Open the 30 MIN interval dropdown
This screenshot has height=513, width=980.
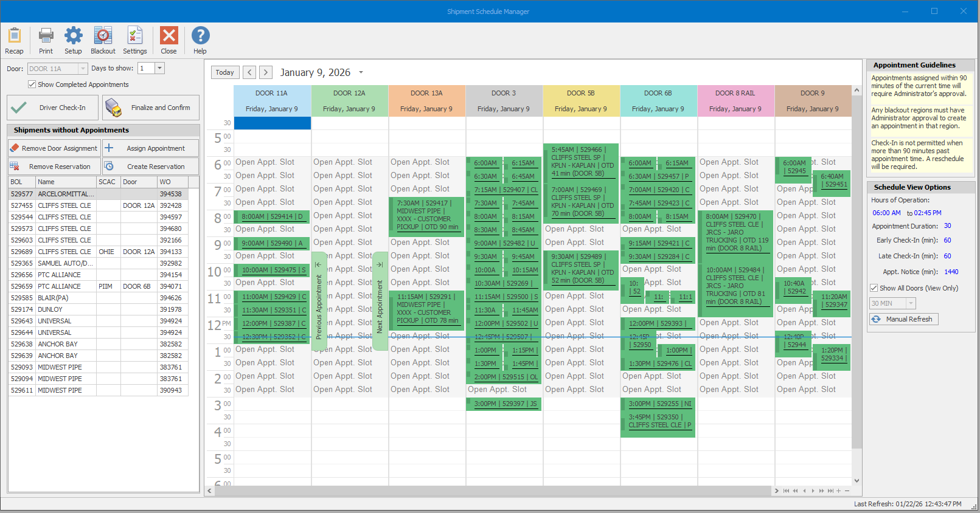pos(911,303)
